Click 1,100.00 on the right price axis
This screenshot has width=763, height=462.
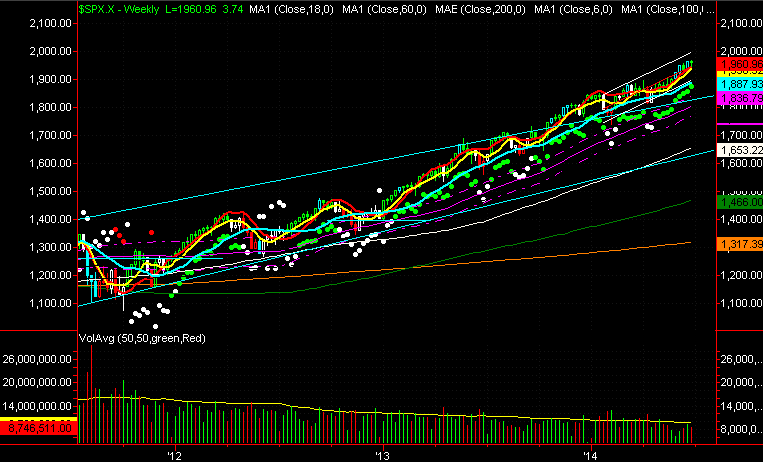pyautogui.click(x=741, y=303)
